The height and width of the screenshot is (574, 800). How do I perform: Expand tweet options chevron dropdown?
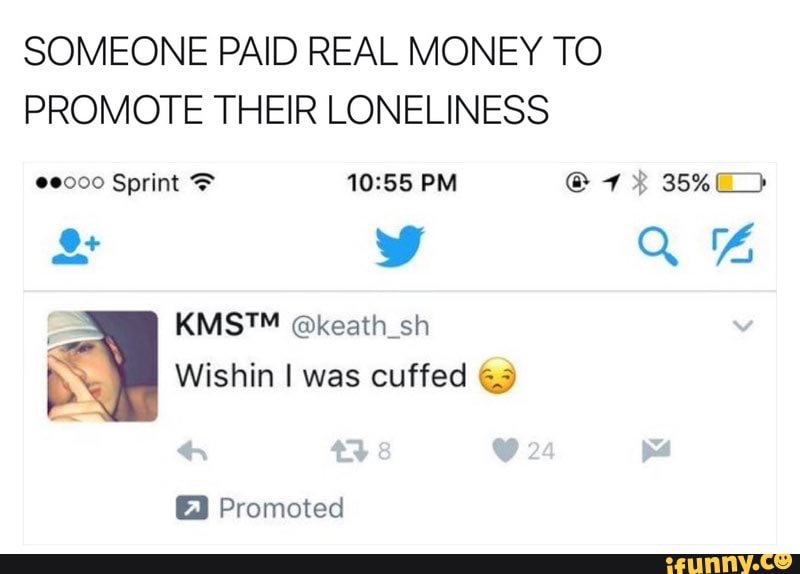742,326
